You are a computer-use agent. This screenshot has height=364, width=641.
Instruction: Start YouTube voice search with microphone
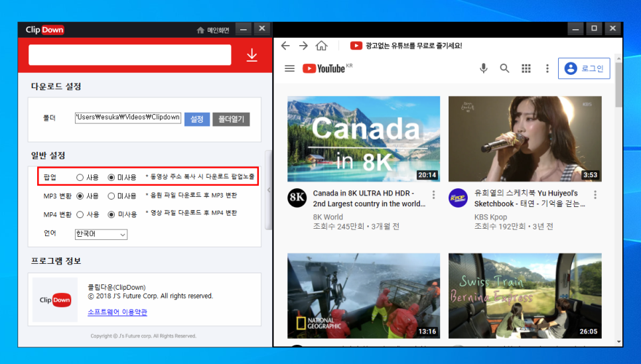point(483,68)
